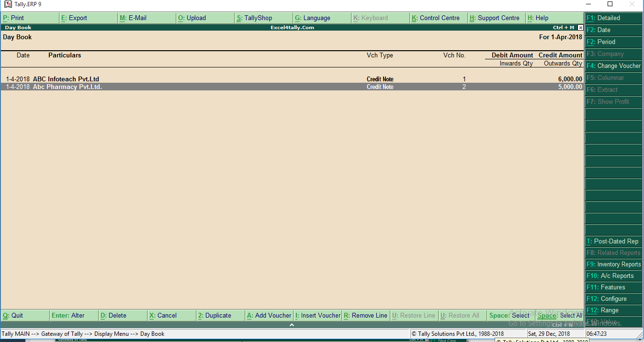Screen dimensions: 644x342
Task: Open K: Control Centre
Action: pos(439,18)
